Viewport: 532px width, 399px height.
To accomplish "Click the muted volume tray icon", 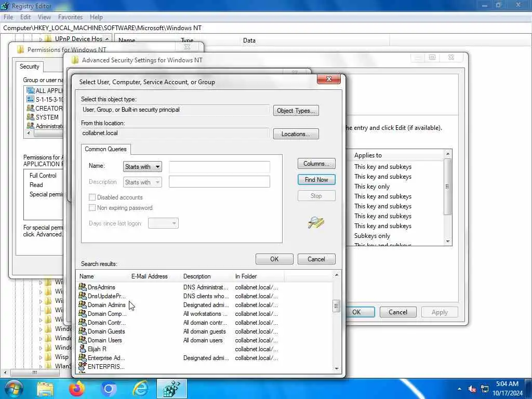I will [x=472, y=389].
